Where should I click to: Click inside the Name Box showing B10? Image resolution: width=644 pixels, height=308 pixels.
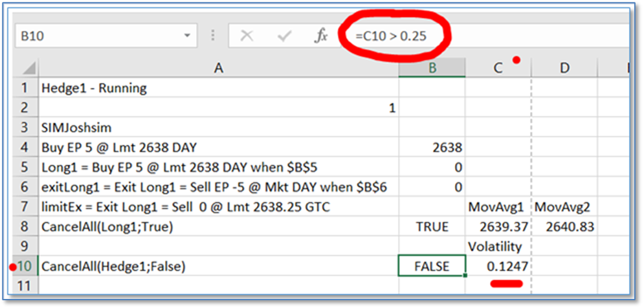(97, 36)
